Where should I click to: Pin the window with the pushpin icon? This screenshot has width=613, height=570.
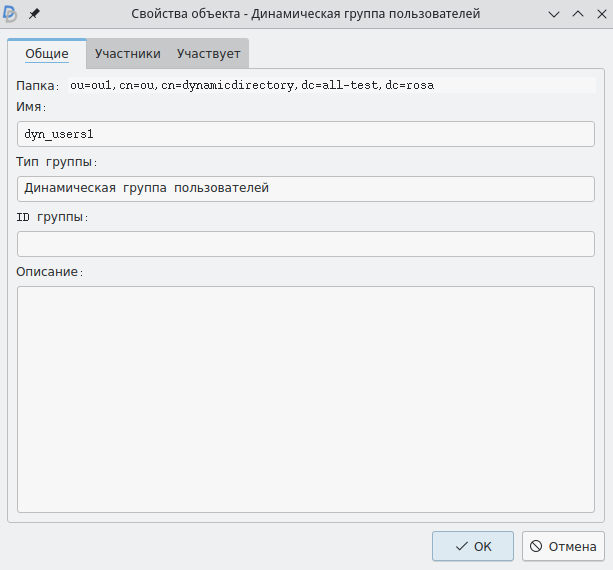34,14
